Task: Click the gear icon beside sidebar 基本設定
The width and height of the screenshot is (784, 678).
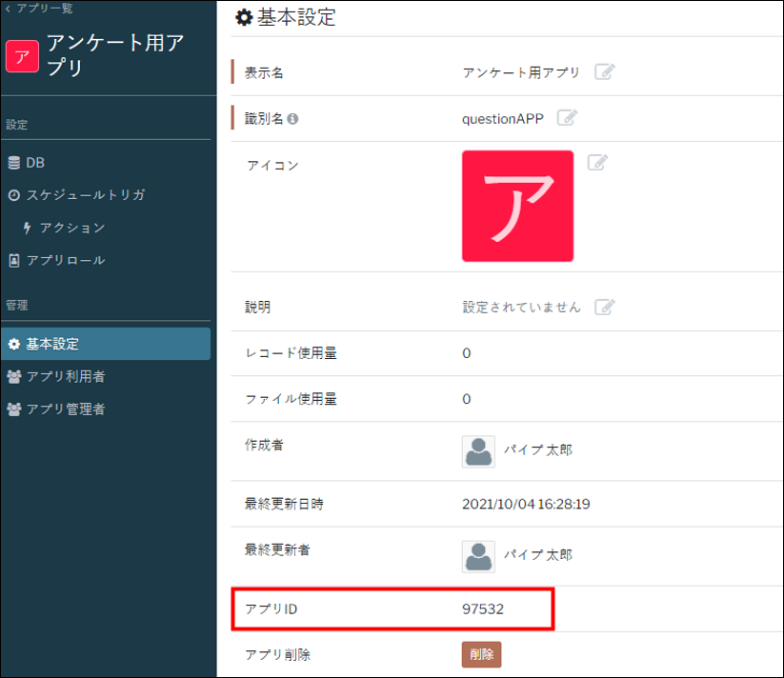Action: click(x=14, y=345)
